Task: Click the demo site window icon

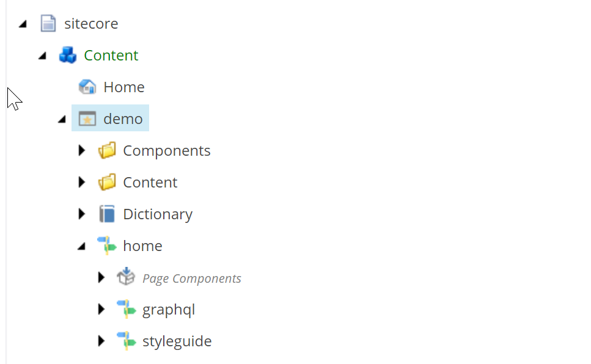Action: coord(87,119)
